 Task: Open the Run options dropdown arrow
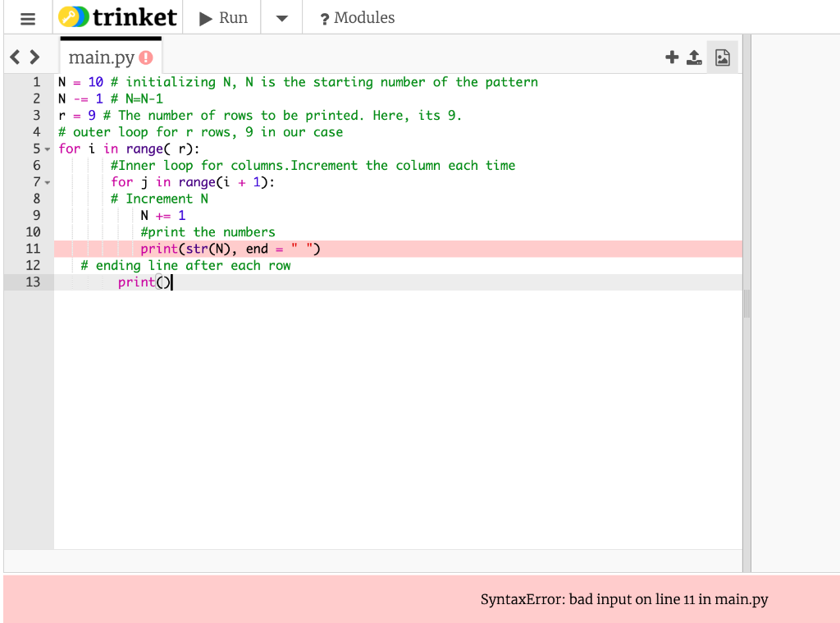(282, 18)
